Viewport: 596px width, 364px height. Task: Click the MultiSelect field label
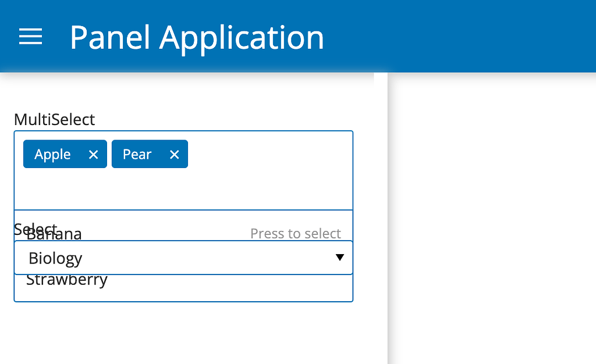54,120
